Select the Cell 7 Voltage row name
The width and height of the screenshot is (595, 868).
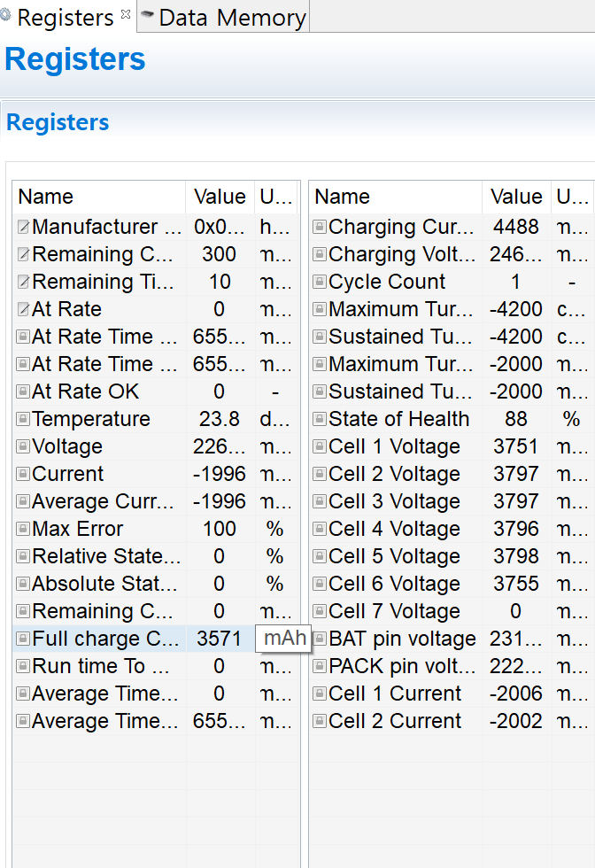(x=394, y=612)
